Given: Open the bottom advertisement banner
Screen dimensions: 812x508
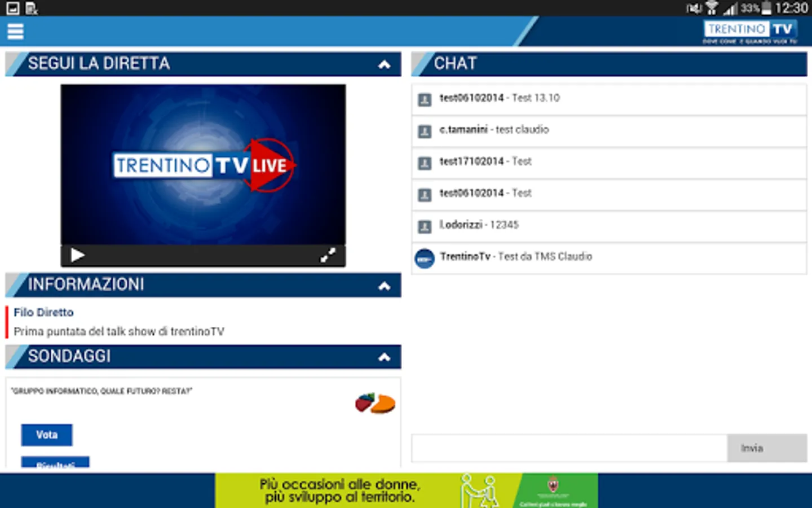Looking at the screenshot, I should [407, 491].
